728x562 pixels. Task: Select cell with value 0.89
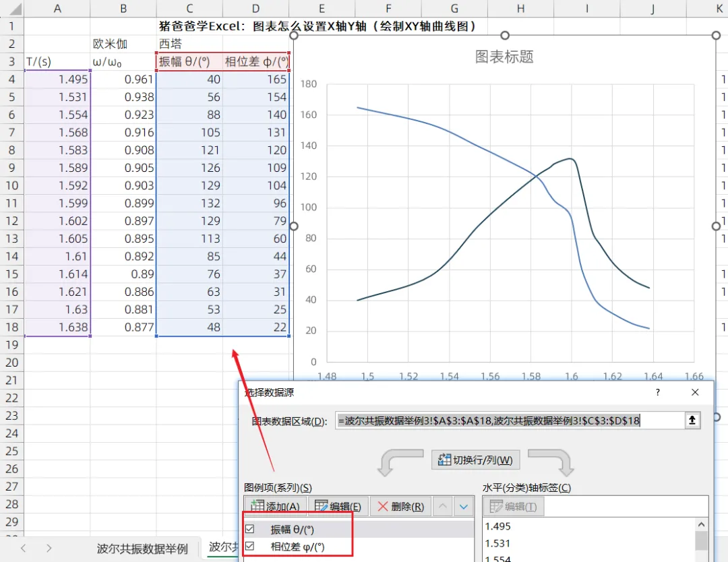click(x=123, y=274)
